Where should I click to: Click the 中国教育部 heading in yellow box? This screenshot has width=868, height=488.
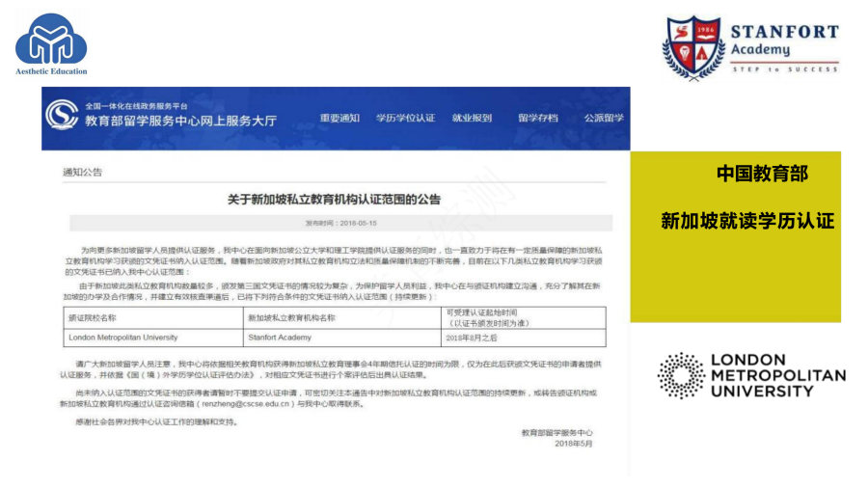click(x=762, y=174)
